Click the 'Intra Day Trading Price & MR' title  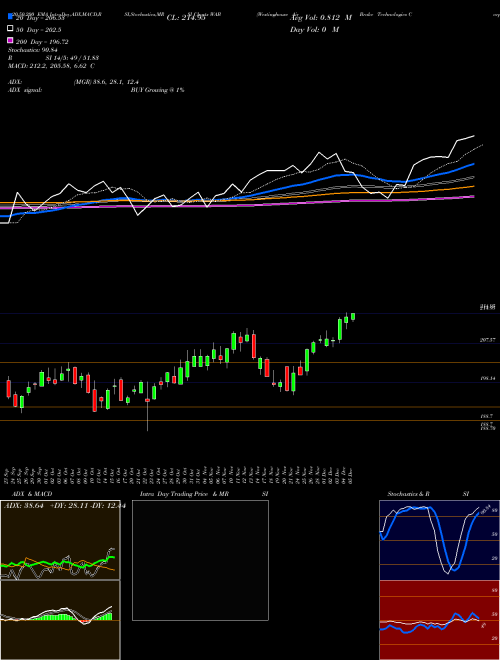(184, 494)
